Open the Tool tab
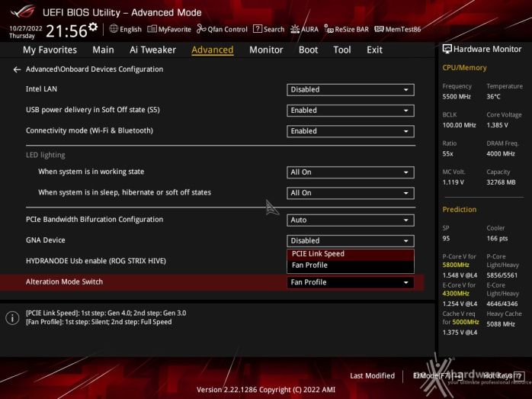Image resolution: width=532 pixels, height=399 pixels. [342, 50]
